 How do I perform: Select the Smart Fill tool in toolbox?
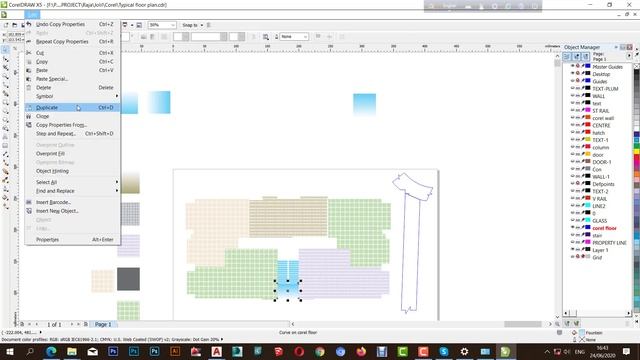[5, 94]
